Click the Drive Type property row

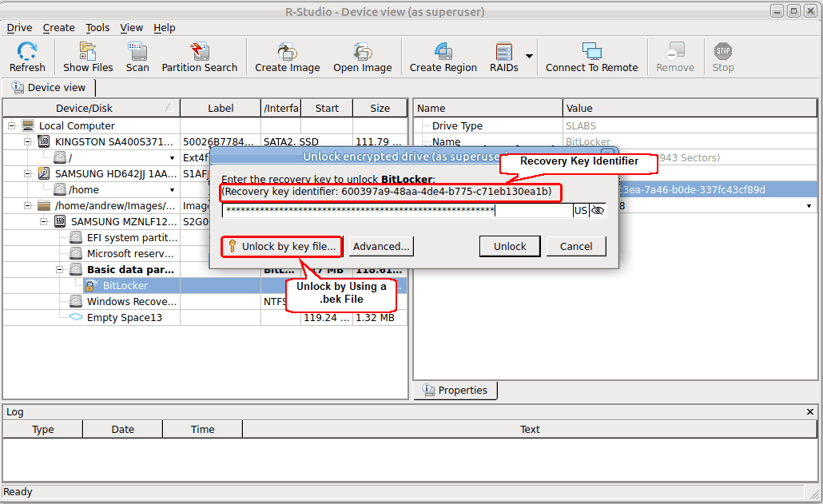616,126
